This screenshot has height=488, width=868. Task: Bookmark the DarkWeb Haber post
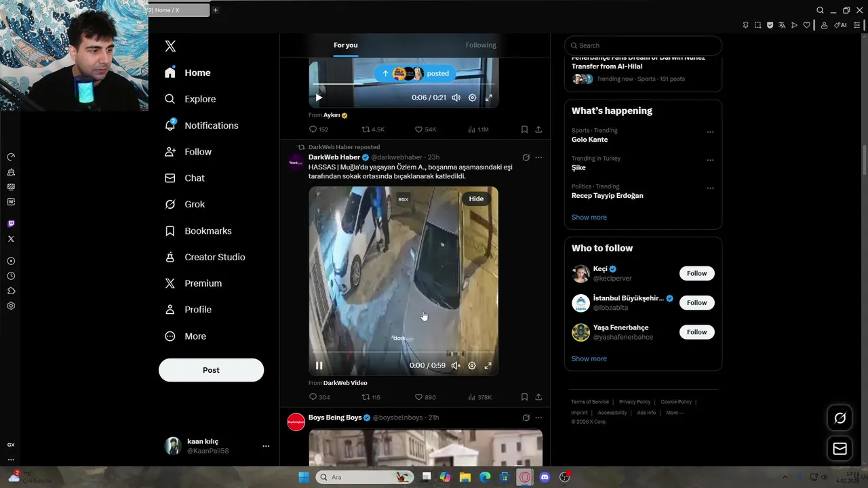pyautogui.click(x=524, y=397)
